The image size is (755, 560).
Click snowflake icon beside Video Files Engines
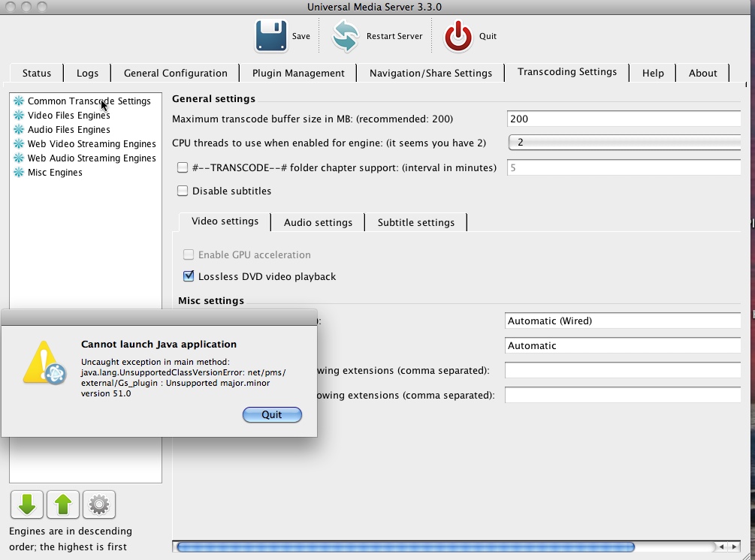pos(19,116)
